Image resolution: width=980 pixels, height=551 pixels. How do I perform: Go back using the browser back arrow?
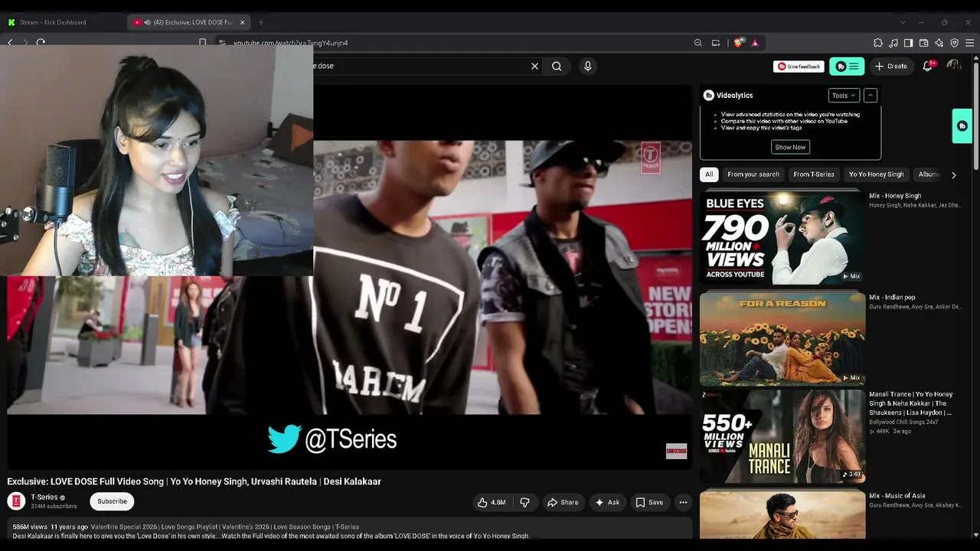(x=11, y=43)
